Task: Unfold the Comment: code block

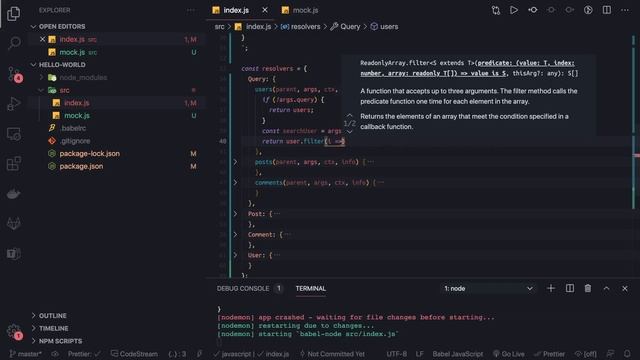Action: [x=235, y=234]
